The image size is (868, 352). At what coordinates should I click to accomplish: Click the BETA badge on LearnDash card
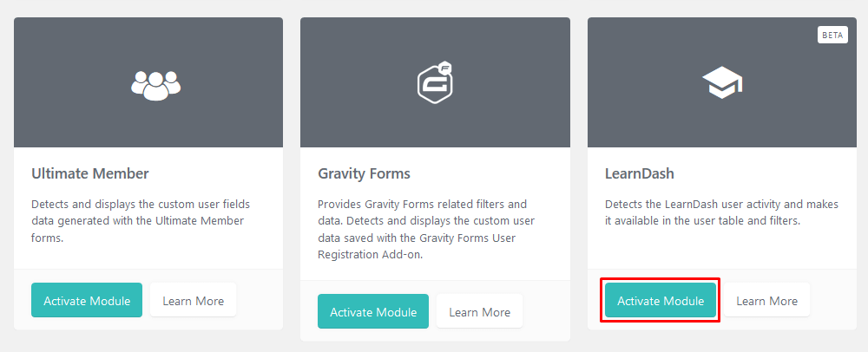[x=832, y=35]
